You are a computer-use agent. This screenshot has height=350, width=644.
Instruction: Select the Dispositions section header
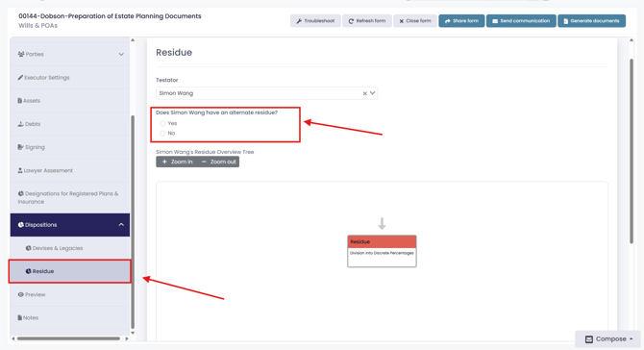[x=70, y=225]
